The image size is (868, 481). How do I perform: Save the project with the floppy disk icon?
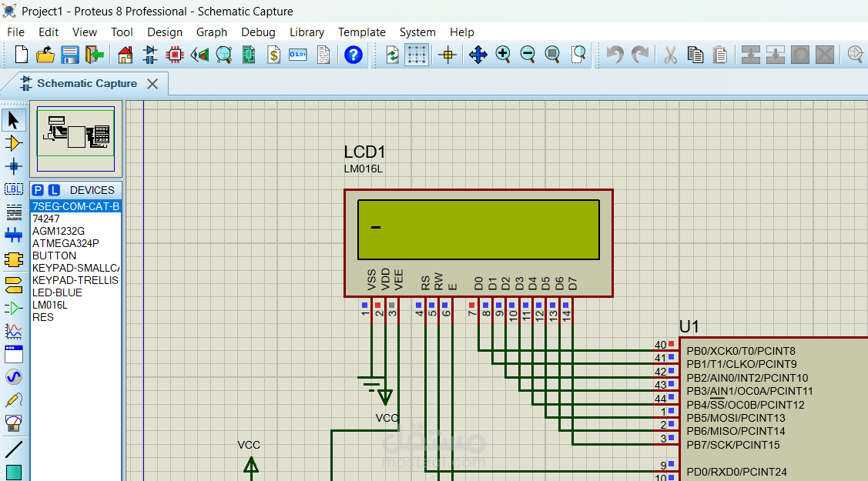(x=70, y=55)
